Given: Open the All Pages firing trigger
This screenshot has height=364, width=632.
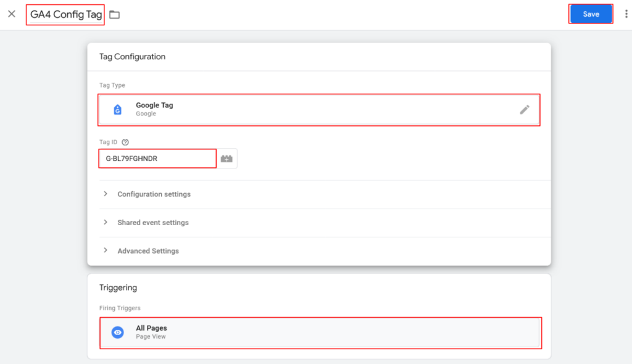Looking at the screenshot, I should (320, 333).
